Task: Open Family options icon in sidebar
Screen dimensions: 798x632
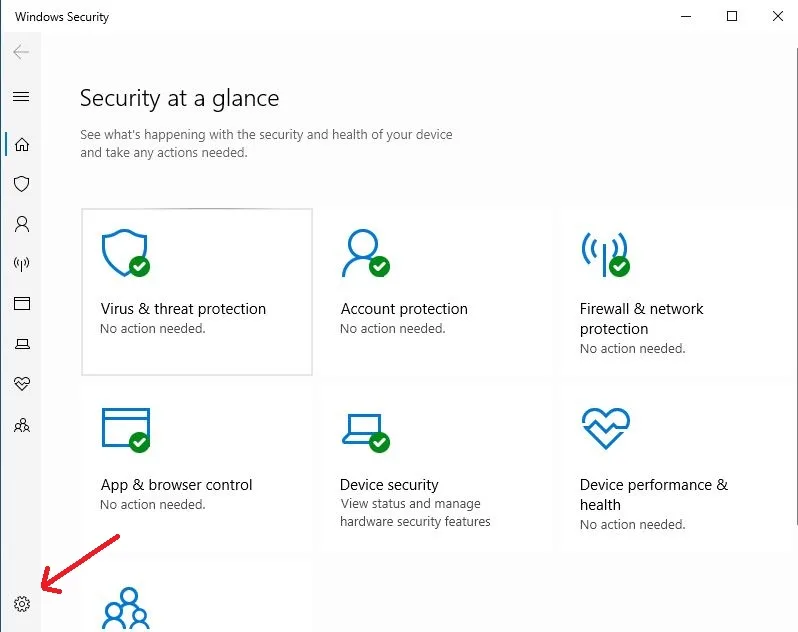Action: point(21,425)
